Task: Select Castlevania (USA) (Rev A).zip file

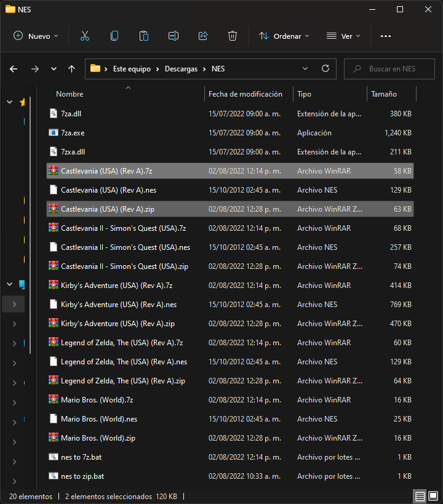Action: point(230,209)
